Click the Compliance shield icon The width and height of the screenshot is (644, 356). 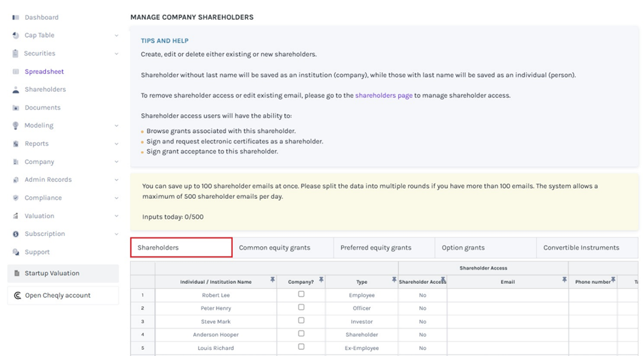pyautogui.click(x=16, y=198)
